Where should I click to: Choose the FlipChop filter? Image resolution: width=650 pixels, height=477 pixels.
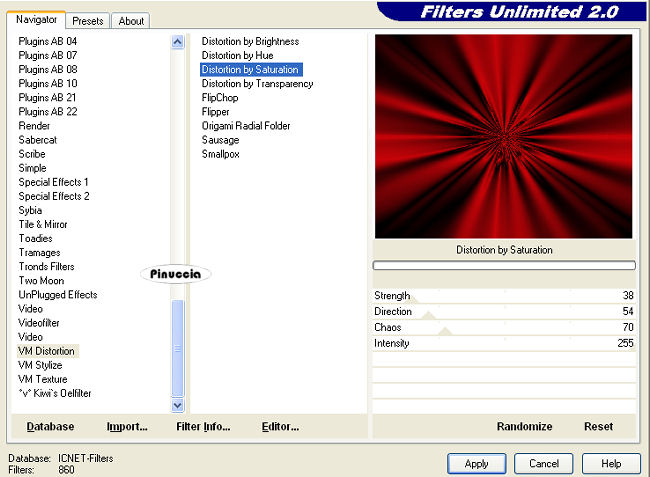[x=220, y=98]
